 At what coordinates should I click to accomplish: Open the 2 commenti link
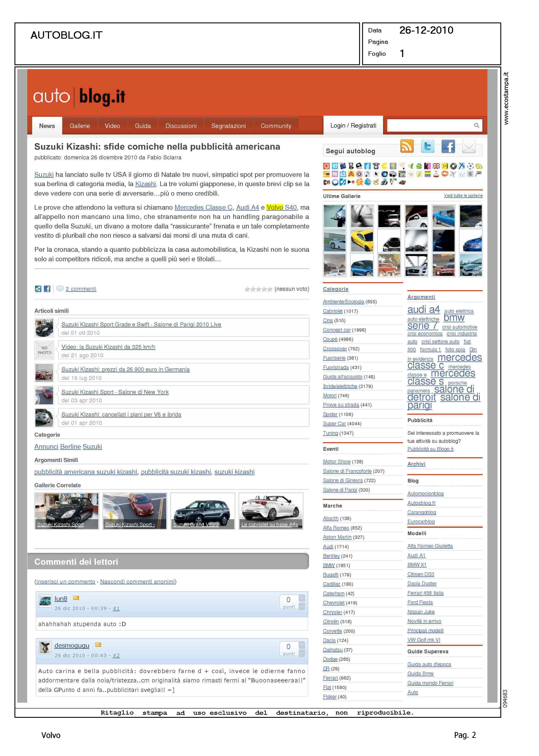coord(81,289)
